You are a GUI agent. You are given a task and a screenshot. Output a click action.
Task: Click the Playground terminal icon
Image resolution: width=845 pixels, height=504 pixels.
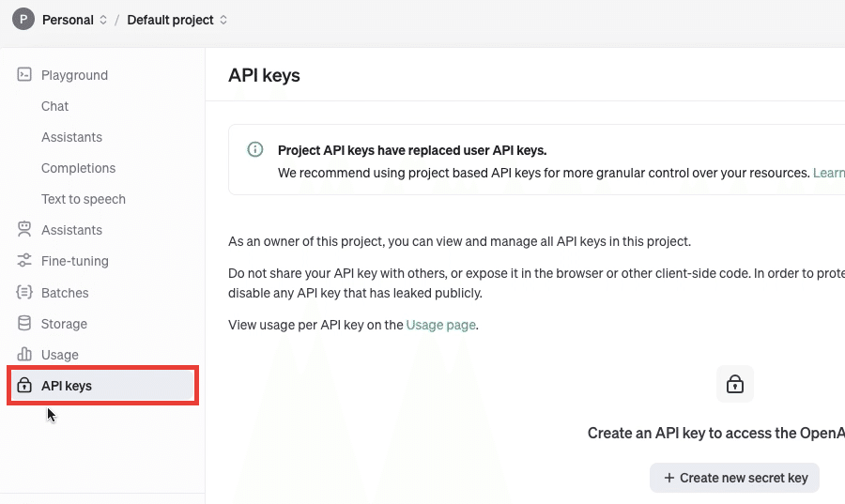coord(24,74)
